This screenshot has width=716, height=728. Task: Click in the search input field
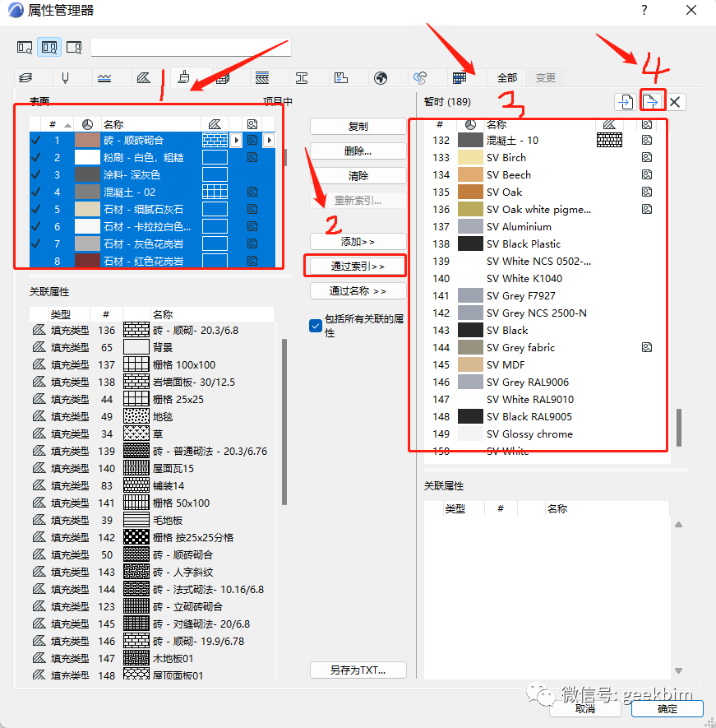pyautogui.click(x=191, y=48)
